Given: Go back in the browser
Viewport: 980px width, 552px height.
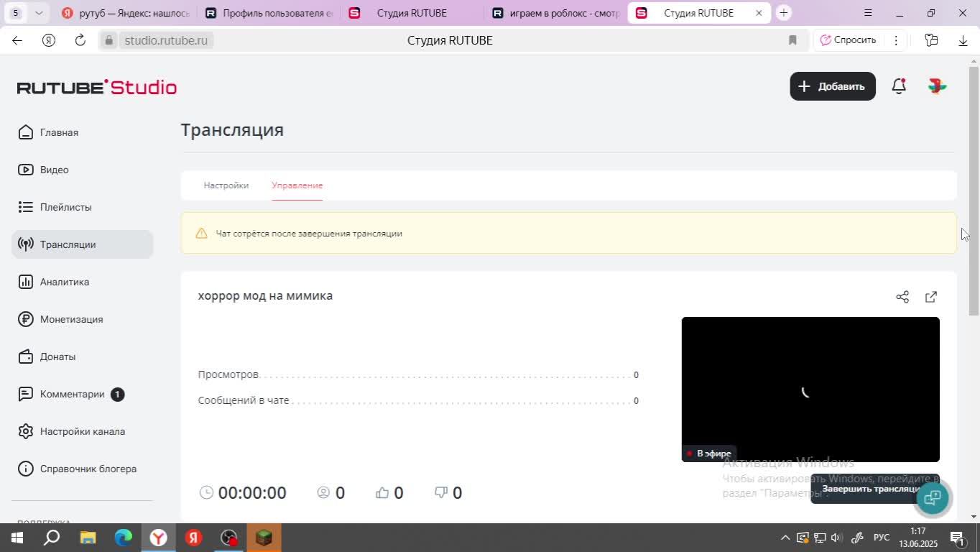Looking at the screenshot, I should click(x=17, y=40).
